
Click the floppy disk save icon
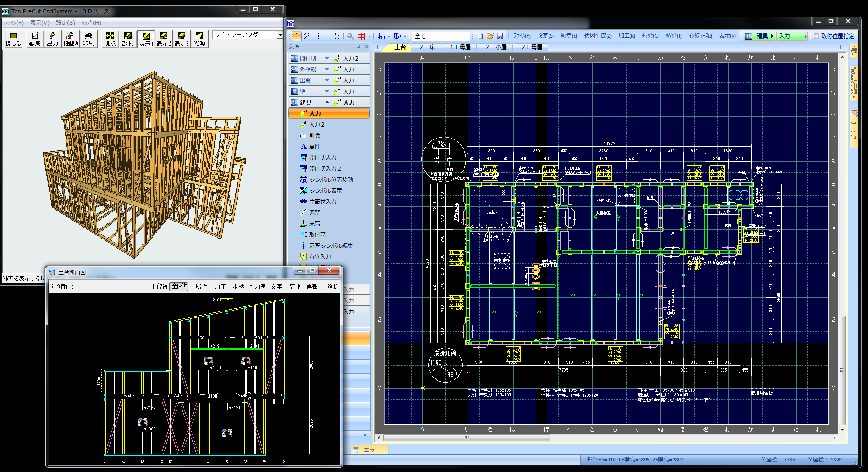500,36
